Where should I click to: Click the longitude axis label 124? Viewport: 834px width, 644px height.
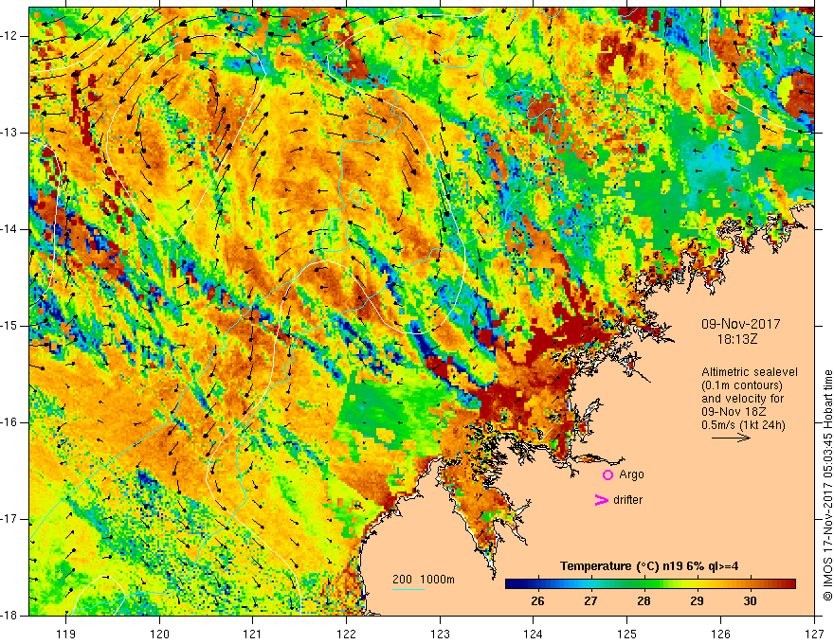[x=534, y=634]
